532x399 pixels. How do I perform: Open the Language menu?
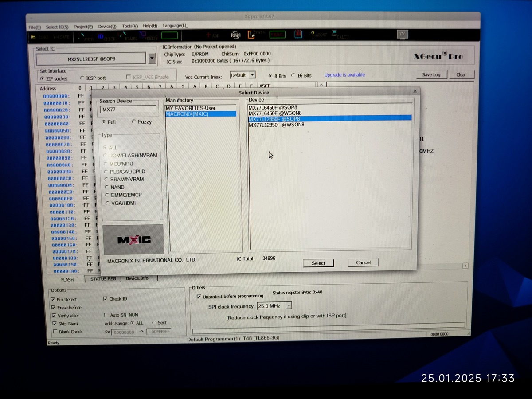point(175,26)
